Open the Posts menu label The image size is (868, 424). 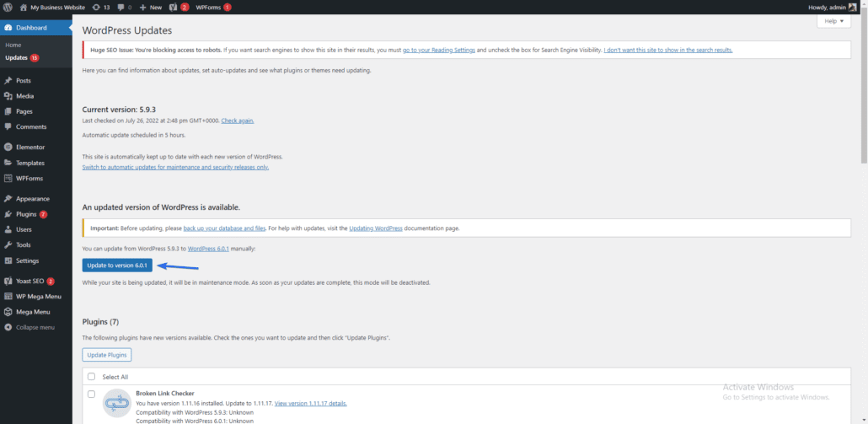24,81
